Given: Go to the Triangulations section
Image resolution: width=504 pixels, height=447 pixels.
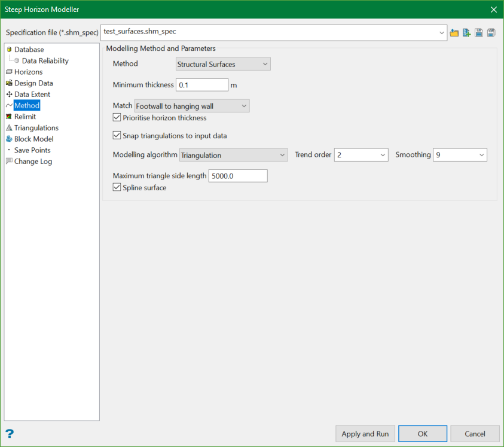Looking at the screenshot, I should pyautogui.click(x=36, y=127).
